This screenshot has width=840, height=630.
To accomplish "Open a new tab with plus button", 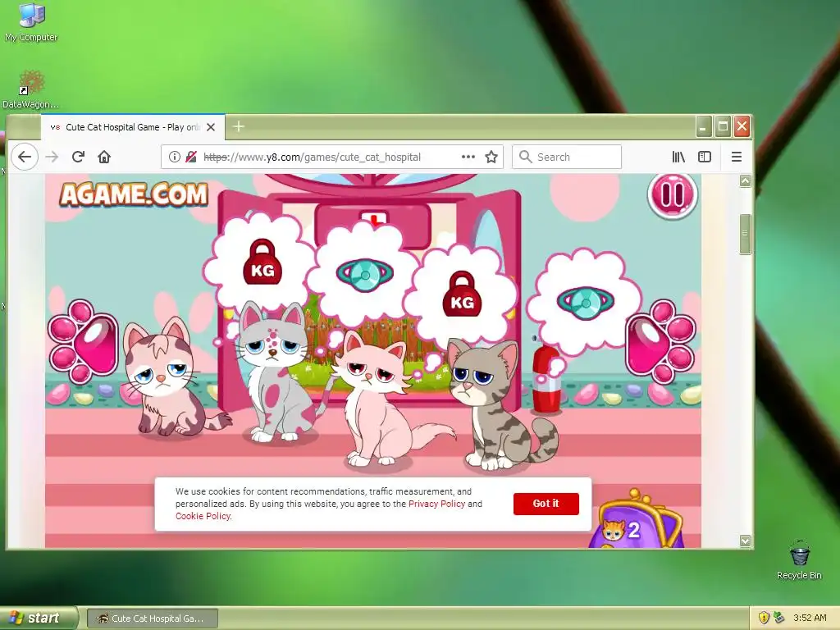I will pyautogui.click(x=239, y=127).
